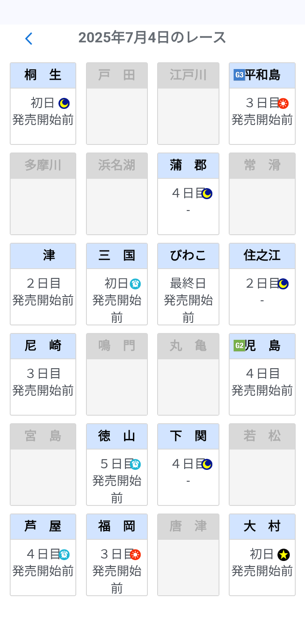Tap the 尼崎 venue header
The height and width of the screenshot is (644, 305).
point(43,346)
